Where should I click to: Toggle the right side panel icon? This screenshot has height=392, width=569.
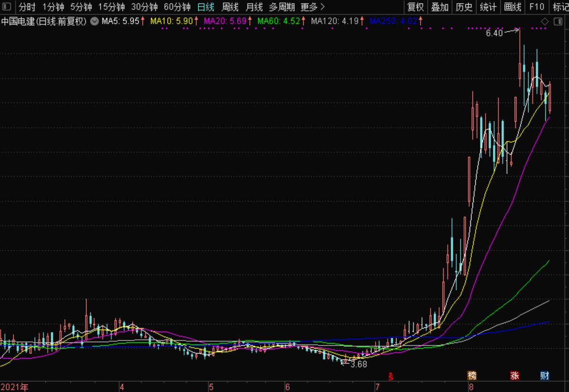tap(558, 22)
